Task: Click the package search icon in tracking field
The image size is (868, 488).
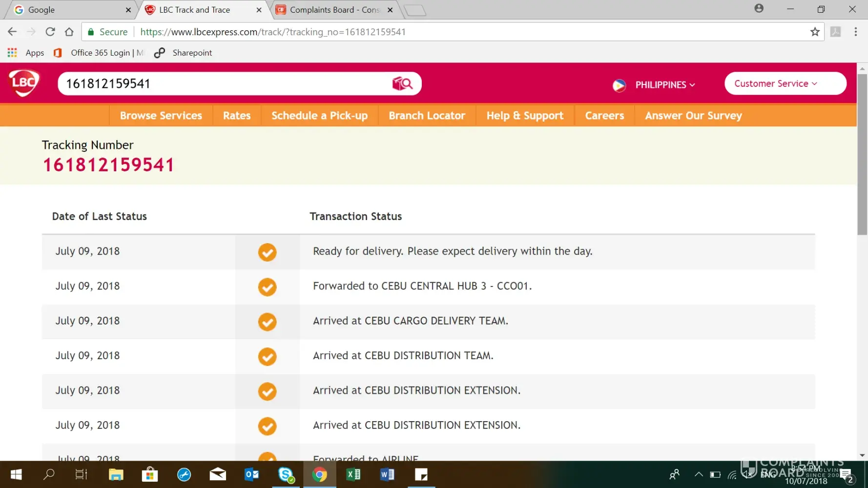Action: [402, 84]
